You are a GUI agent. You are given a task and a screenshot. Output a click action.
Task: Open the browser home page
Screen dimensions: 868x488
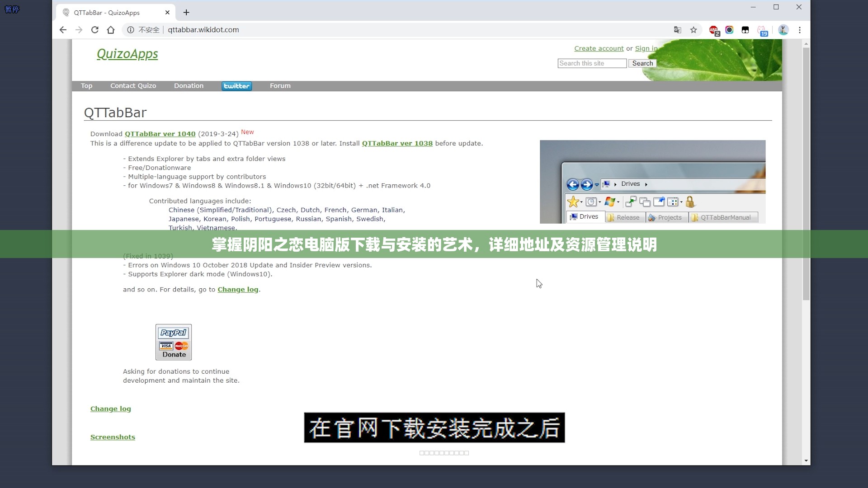coord(111,30)
